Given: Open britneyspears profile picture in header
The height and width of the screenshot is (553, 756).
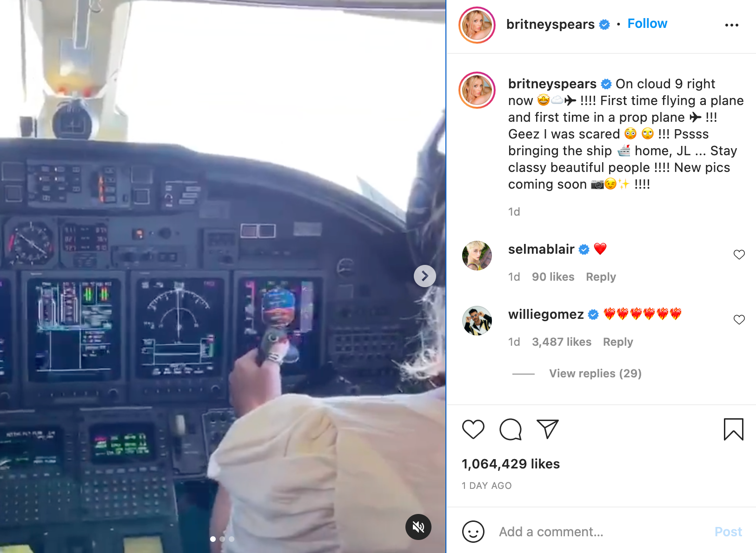Looking at the screenshot, I should point(477,25).
